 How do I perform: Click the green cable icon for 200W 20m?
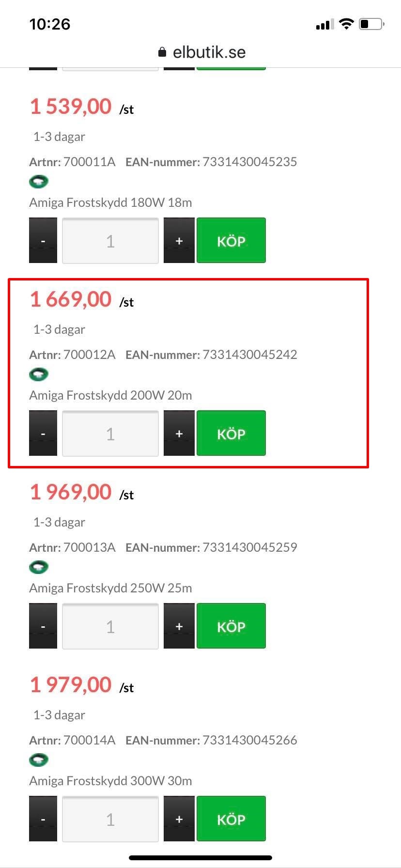point(39,374)
